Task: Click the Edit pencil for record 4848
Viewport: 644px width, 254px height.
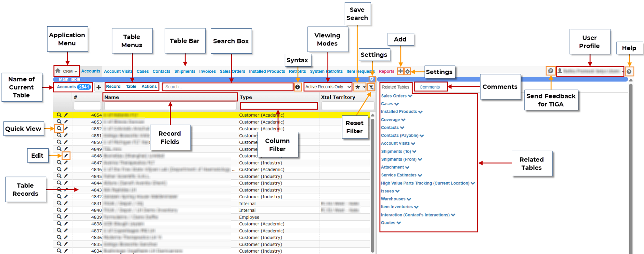Action: tap(66, 156)
